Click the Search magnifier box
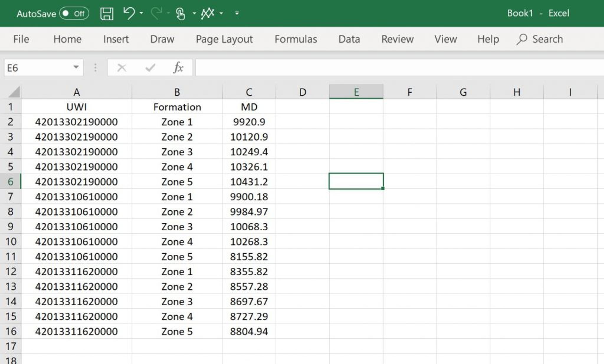This screenshot has width=604, height=364. 540,39
